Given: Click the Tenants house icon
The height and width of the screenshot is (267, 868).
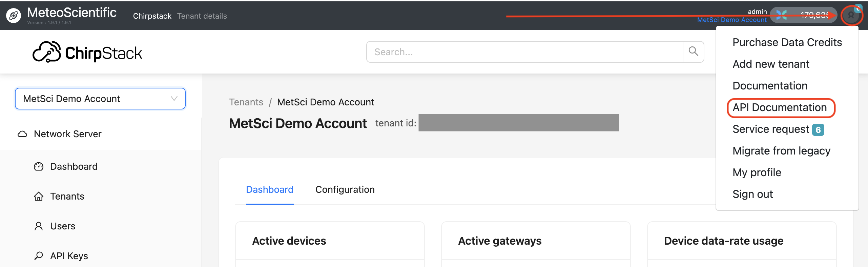Looking at the screenshot, I should (x=39, y=196).
